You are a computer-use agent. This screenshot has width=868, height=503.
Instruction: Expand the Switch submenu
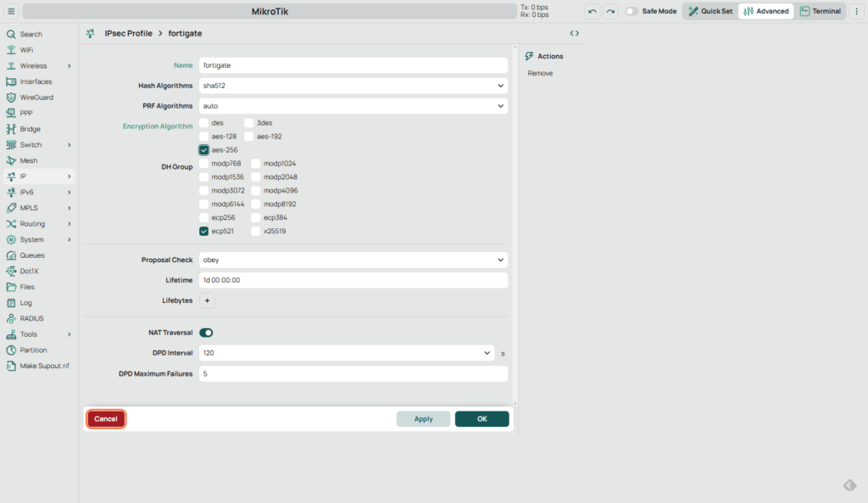coord(70,144)
